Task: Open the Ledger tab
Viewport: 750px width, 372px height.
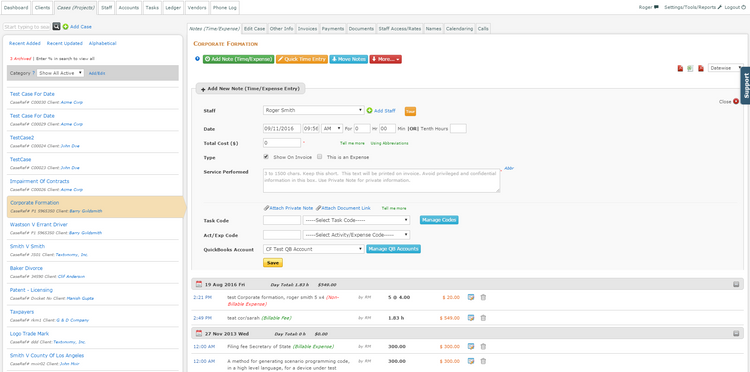Action: coord(173,8)
